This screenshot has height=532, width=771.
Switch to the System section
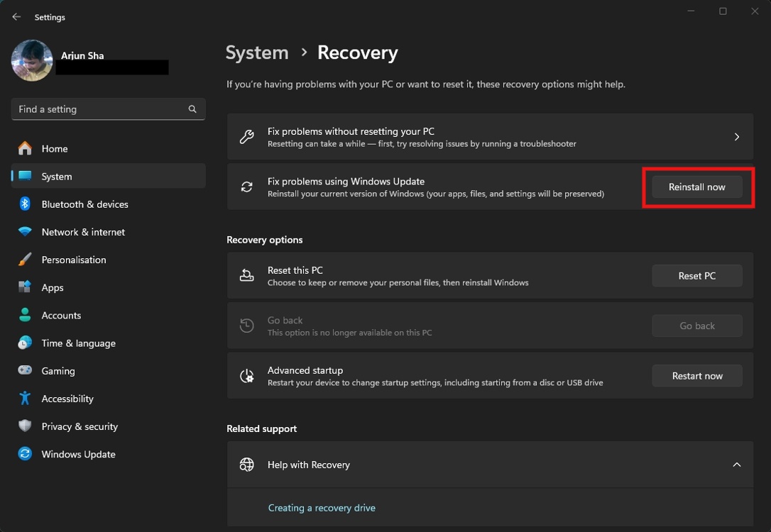tap(58, 176)
